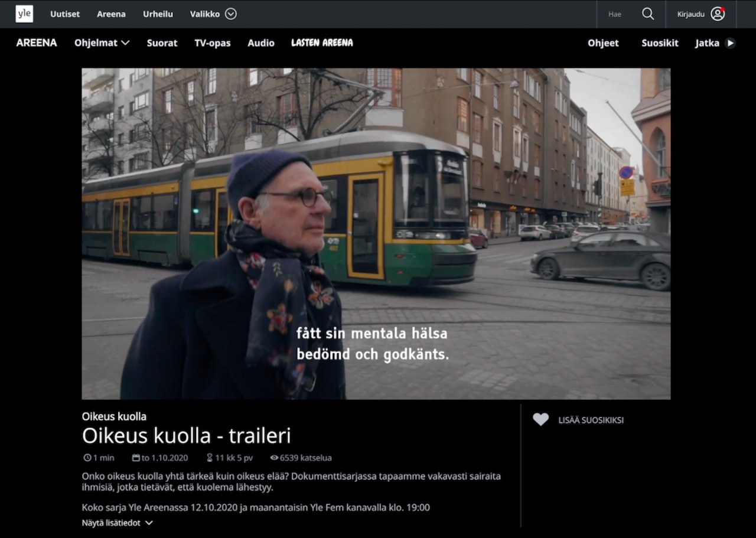Play the trailer video
The image size is (756, 538).
pos(376,233)
